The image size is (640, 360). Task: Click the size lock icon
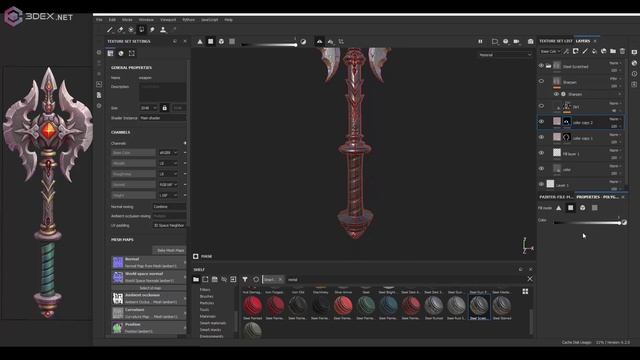(164, 108)
